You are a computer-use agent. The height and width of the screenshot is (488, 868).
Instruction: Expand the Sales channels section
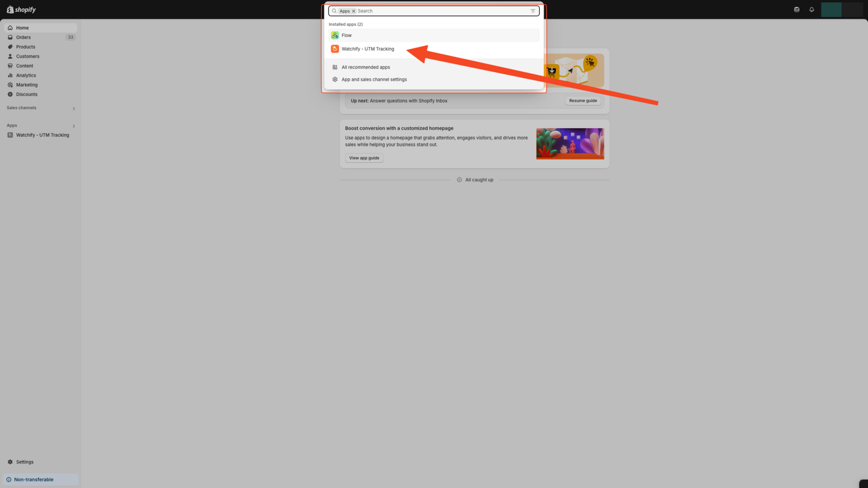click(x=74, y=109)
